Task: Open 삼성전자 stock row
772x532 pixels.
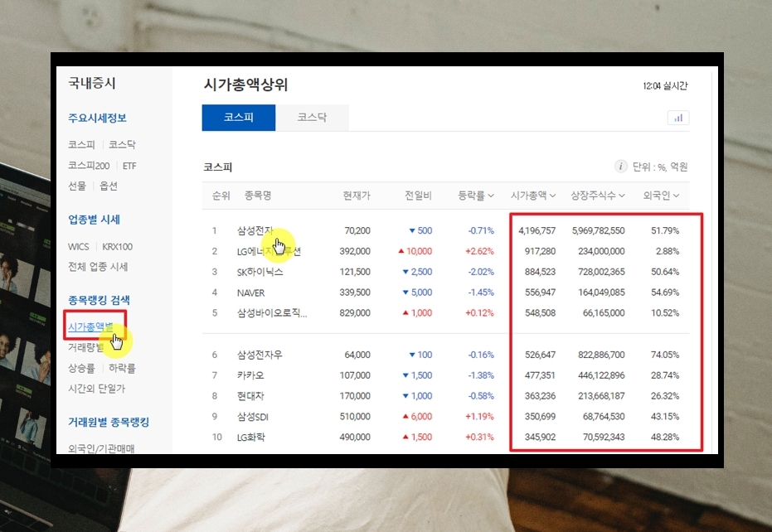Action: [x=255, y=230]
